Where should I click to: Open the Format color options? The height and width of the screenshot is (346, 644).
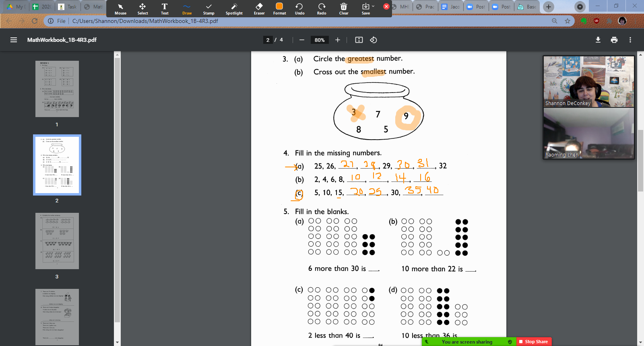point(279,9)
